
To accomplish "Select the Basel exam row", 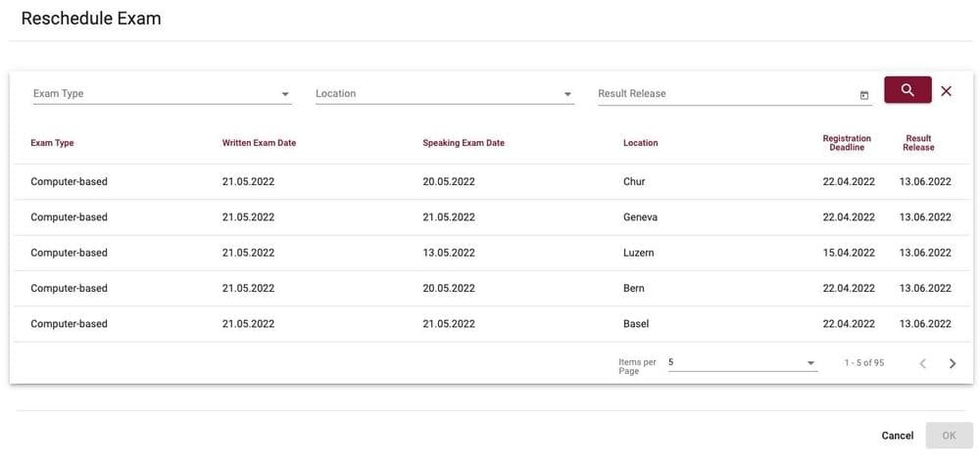I will pos(490,324).
